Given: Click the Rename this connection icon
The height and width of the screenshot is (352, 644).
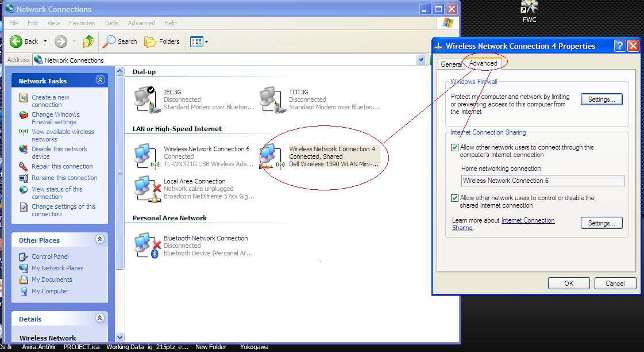Looking at the screenshot, I should (24, 178).
